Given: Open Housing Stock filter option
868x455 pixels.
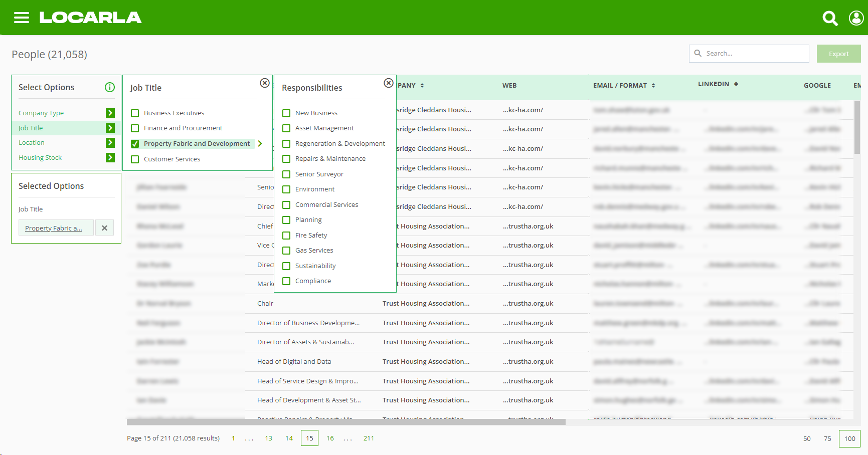Looking at the screenshot, I should [40, 158].
